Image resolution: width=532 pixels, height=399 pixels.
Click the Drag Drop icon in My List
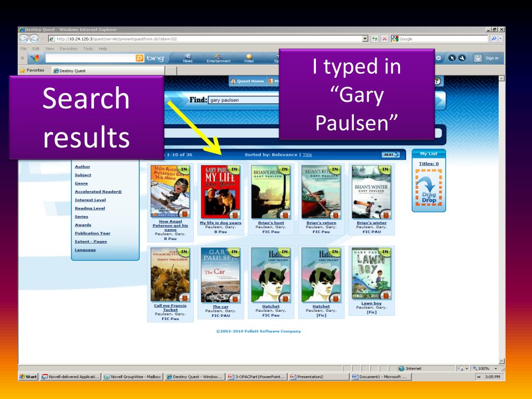(x=429, y=188)
